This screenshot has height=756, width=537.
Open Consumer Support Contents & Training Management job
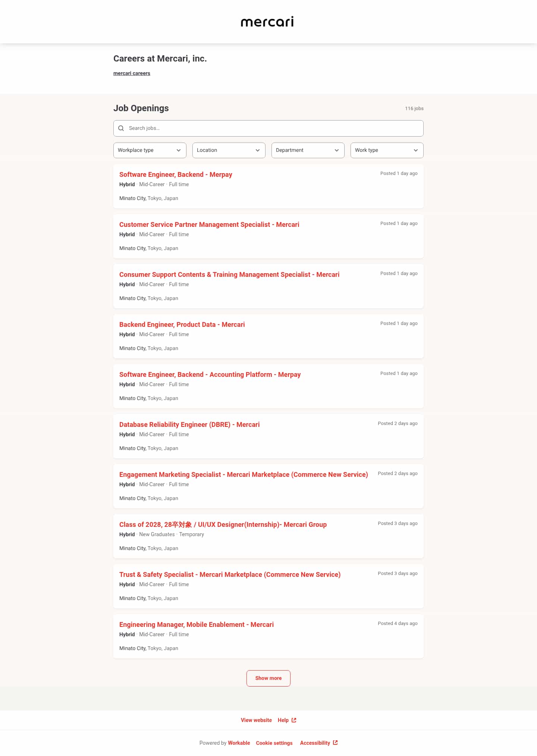click(x=229, y=275)
